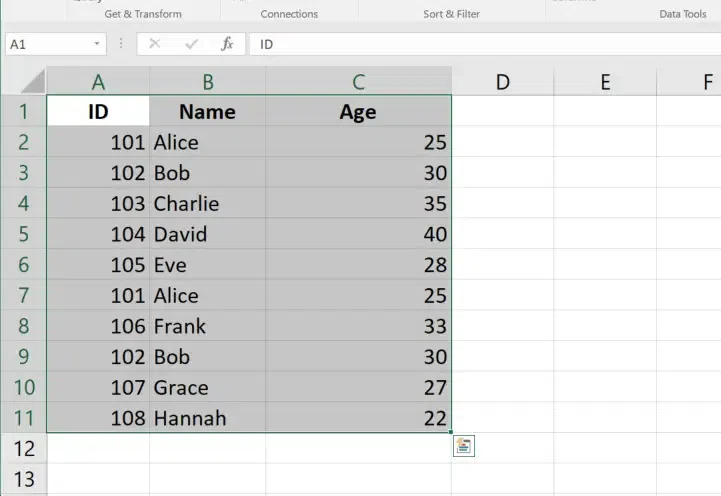
Task: Select column C header
Action: 358,82
